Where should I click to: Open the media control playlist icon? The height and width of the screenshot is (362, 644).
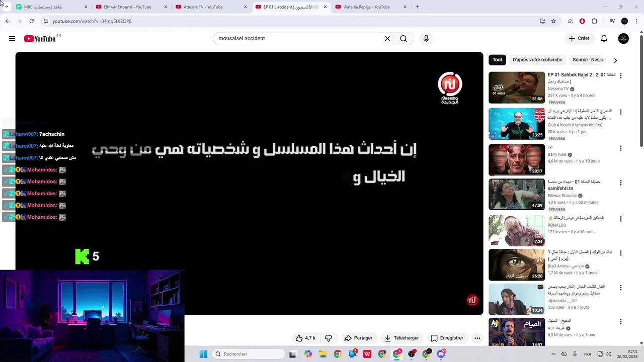coord(612,21)
